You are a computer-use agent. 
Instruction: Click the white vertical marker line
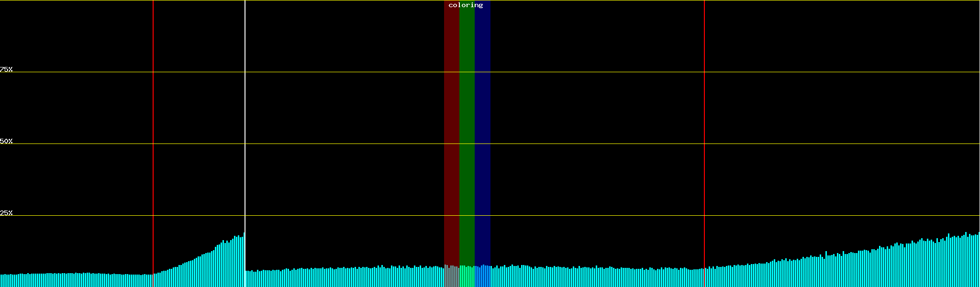tap(245, 120)
